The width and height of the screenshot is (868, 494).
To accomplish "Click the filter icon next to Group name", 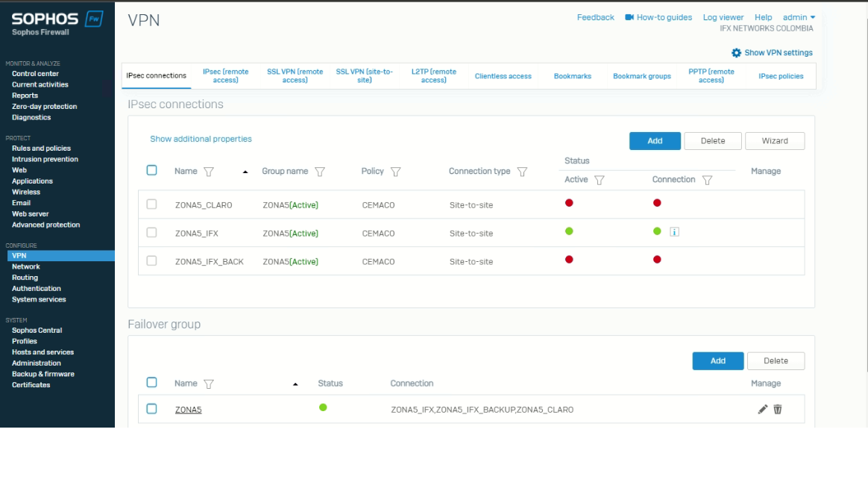I will [x=320, y=172].
